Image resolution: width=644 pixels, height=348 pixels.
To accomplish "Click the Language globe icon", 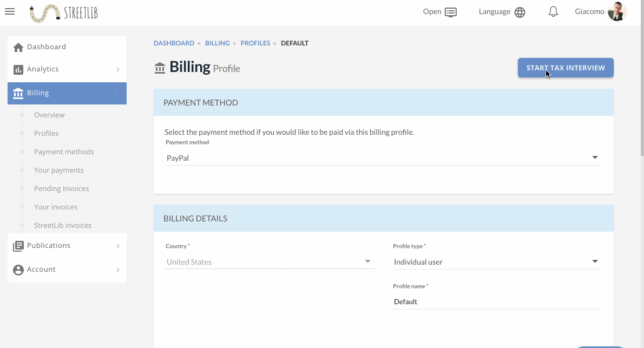I will [520, 12].
